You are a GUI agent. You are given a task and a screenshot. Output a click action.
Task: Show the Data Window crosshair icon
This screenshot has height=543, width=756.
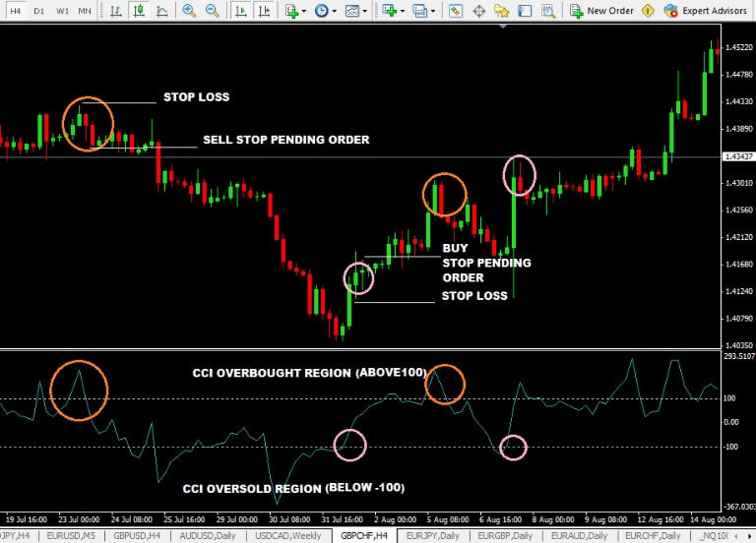click(x=479, y=11)
